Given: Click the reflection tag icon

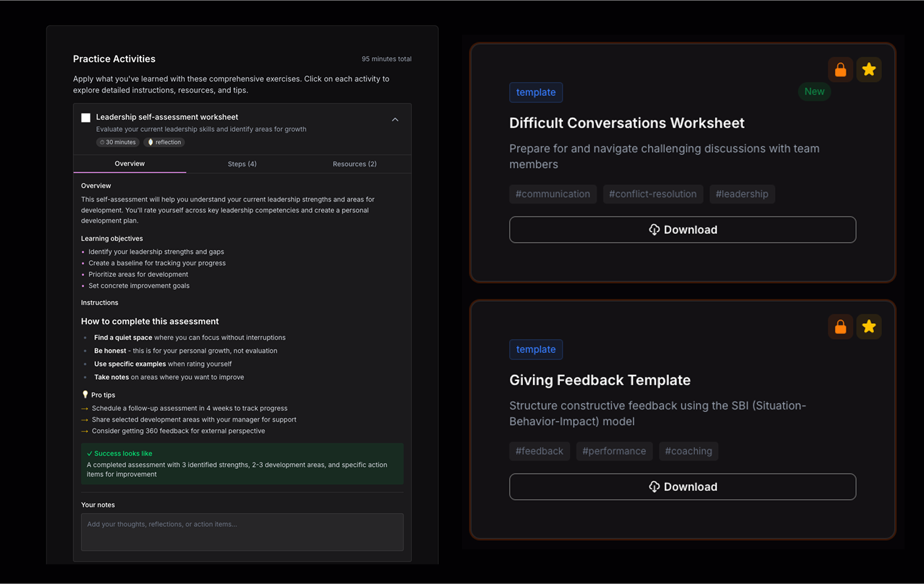Looking at the screenshot, I should point(151,142).
